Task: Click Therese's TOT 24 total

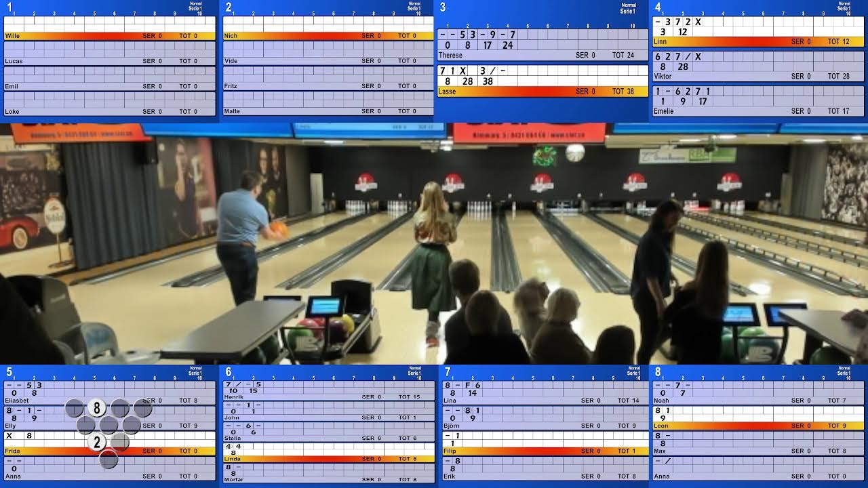Action: coord(623,56)
